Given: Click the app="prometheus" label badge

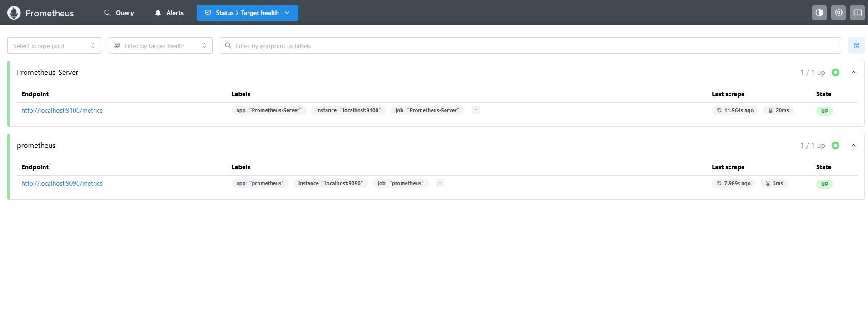Looking at the screenshot, I should pos(260,183).
